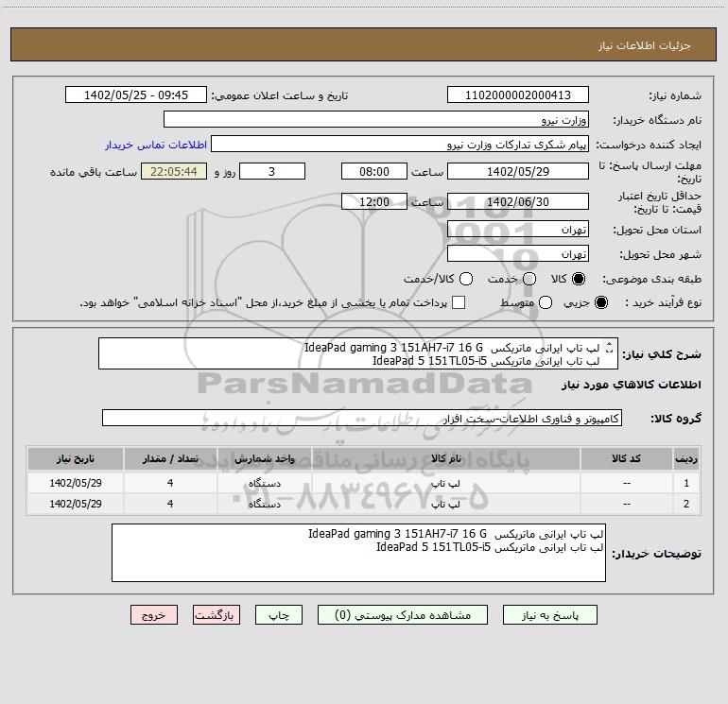
Task: Select the جزیی purchase type radio
Action: tap(600, 302)
